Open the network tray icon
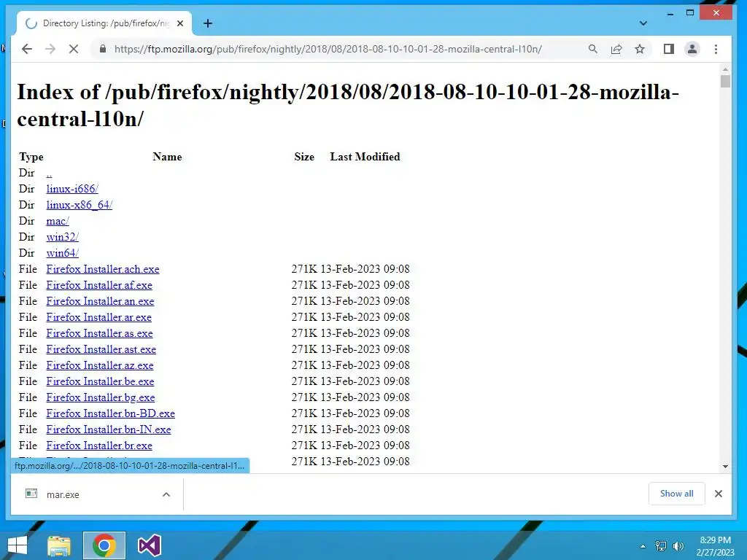 [661, 546]
